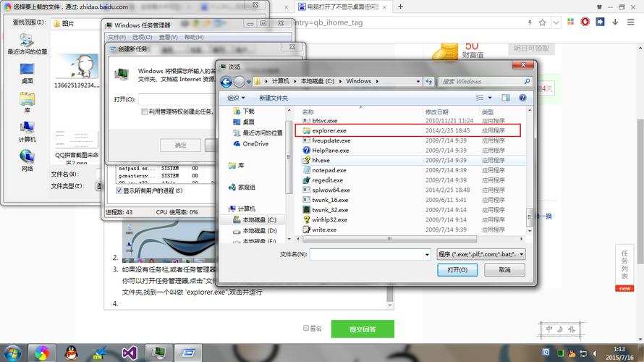Open the 选项(O) menu in Task Manager
Image resolution: width=644 pixels, height=362 pixels.
click(142, 37)
